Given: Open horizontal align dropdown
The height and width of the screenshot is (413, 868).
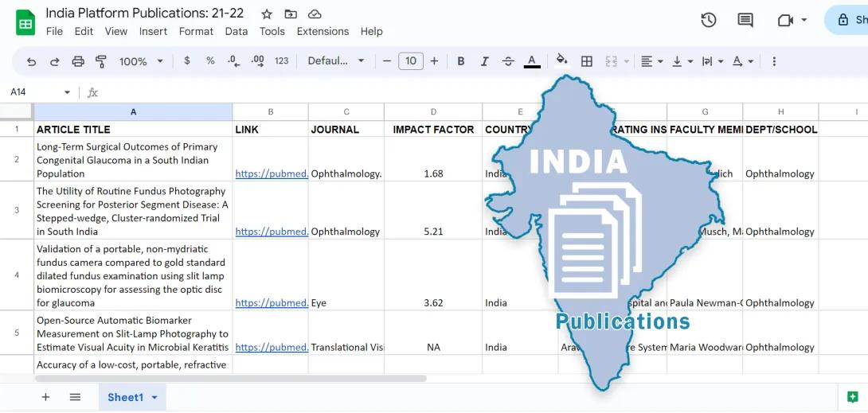Looking at the screenshot, I should pos(652,61).
